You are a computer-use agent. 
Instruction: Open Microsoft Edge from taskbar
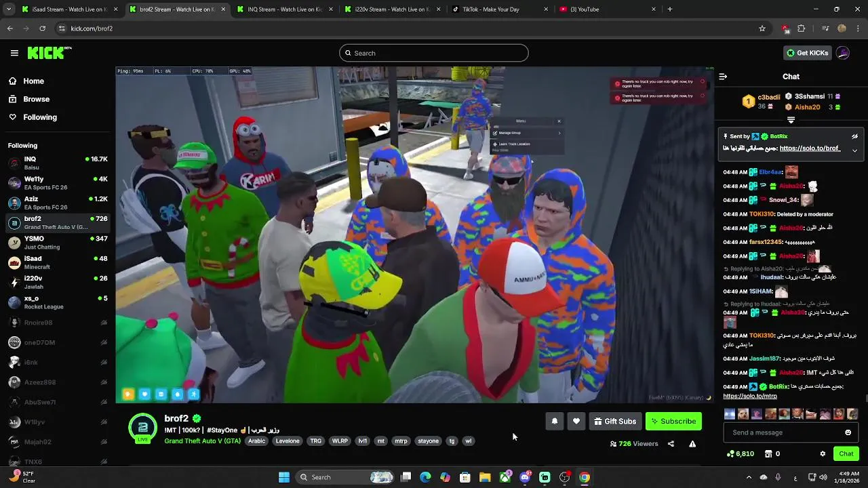tap(425, 477)
